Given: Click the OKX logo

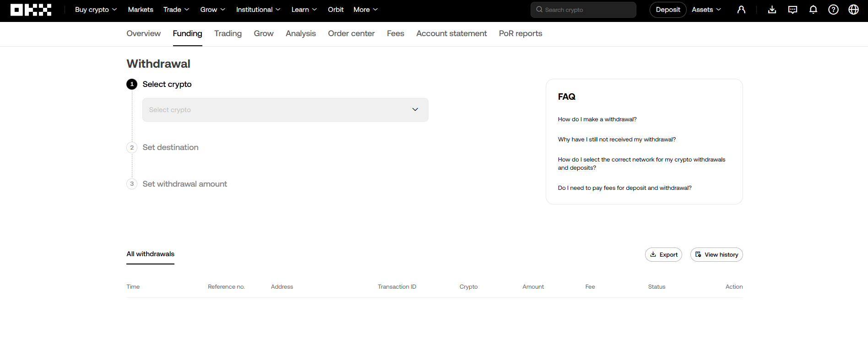Looking at the screenshot, I should coord(31,10).
